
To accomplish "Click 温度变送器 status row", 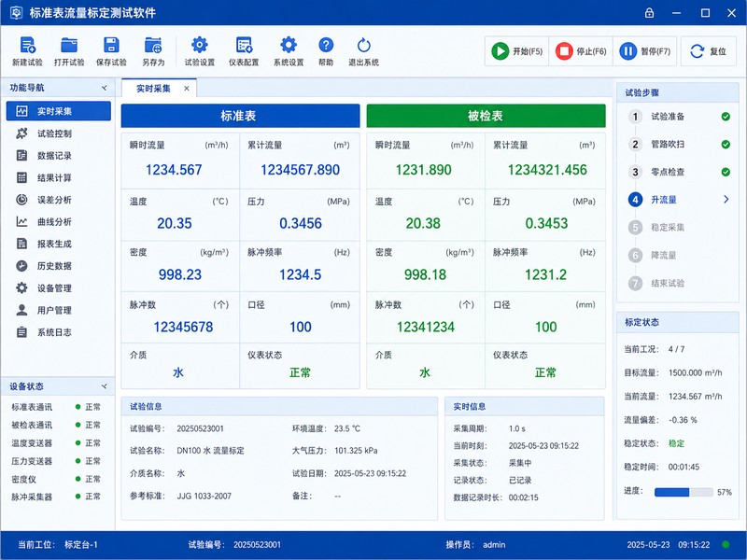I will [56, 442].
